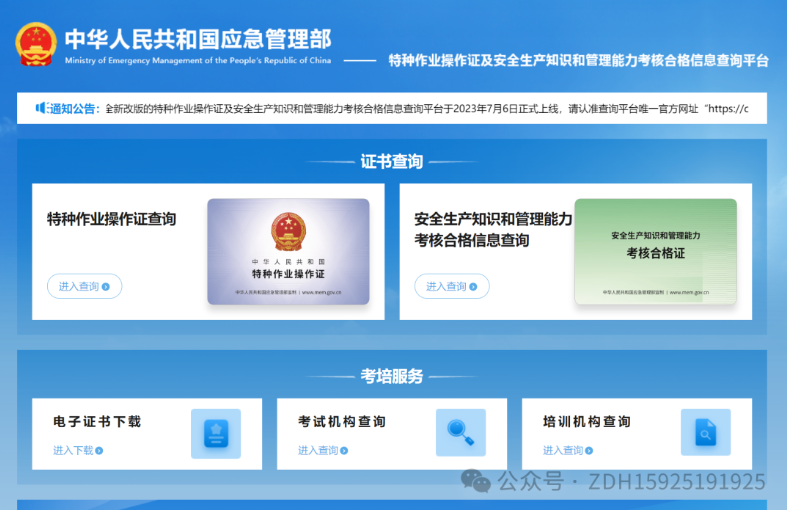Open the 进入下载 link for 电子证书下载

coord(73,451)
